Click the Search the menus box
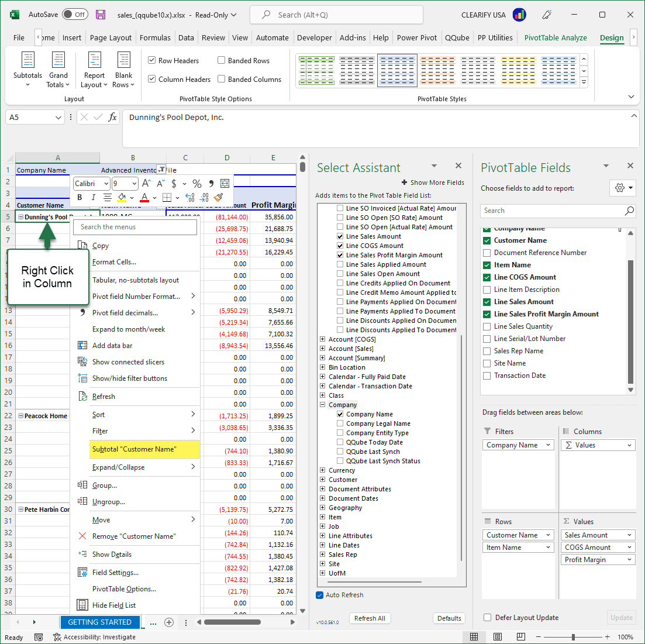Image resolution: width=645 pixels, height=644 pixels. (135, 227)
